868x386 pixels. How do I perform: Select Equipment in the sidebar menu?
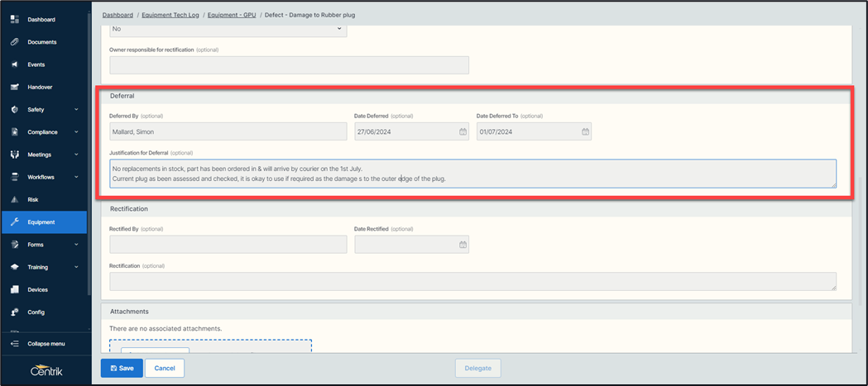tap(41, 222)
